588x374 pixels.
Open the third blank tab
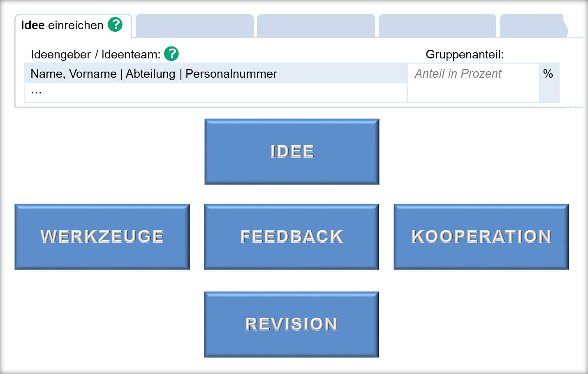click(316, 26)
